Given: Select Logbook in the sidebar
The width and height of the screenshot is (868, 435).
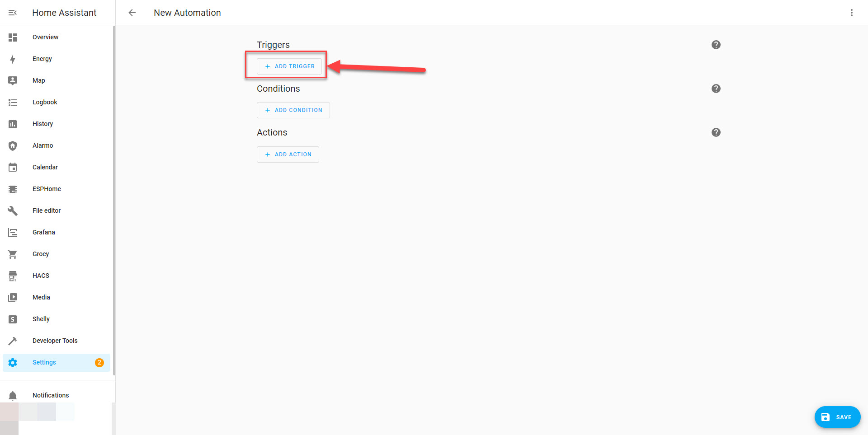Looking at the screenshot, I should pos(45,103).
